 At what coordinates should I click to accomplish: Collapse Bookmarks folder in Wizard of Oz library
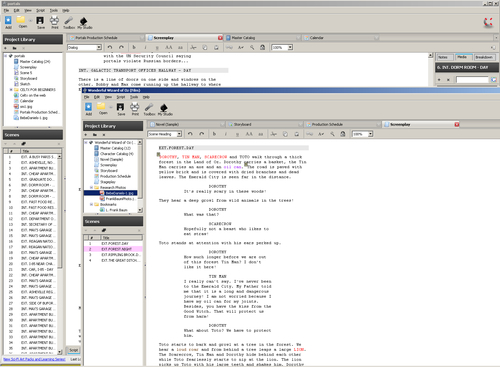[92, 204]
